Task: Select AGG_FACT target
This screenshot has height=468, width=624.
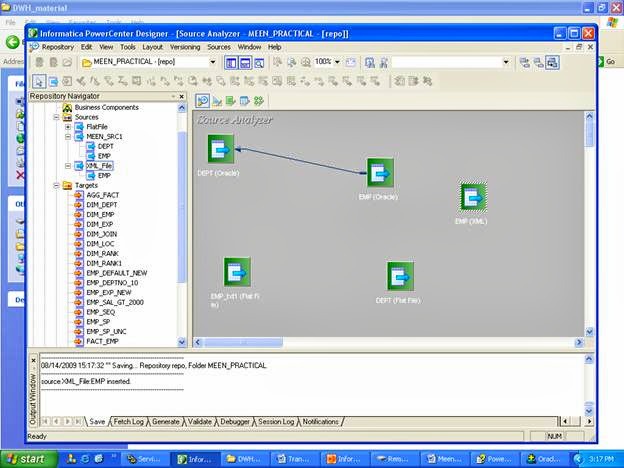Action: [103, 195]
